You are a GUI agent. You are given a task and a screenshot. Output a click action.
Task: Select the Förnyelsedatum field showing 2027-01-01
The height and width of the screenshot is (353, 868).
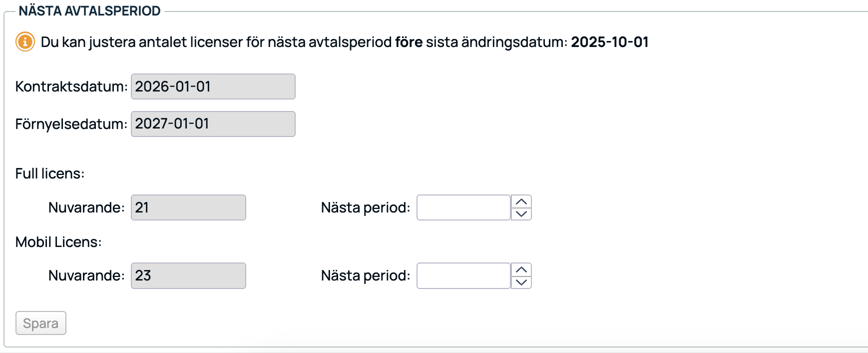pos(213,124)
